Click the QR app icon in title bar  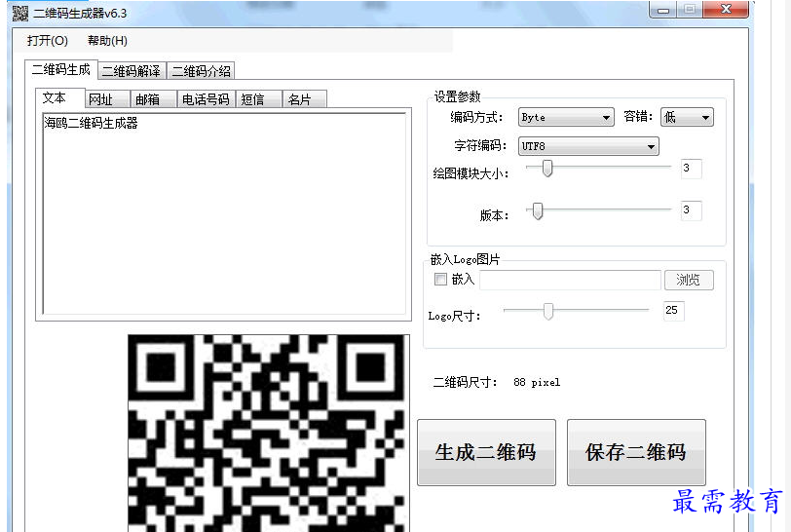tap(20, 13)
